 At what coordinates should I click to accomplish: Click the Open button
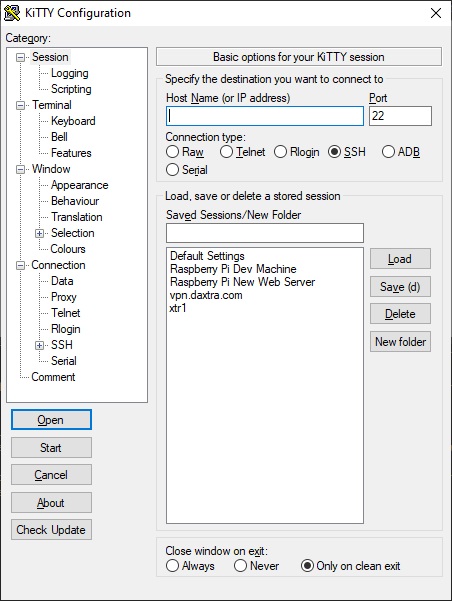click(x=51, y=420)
